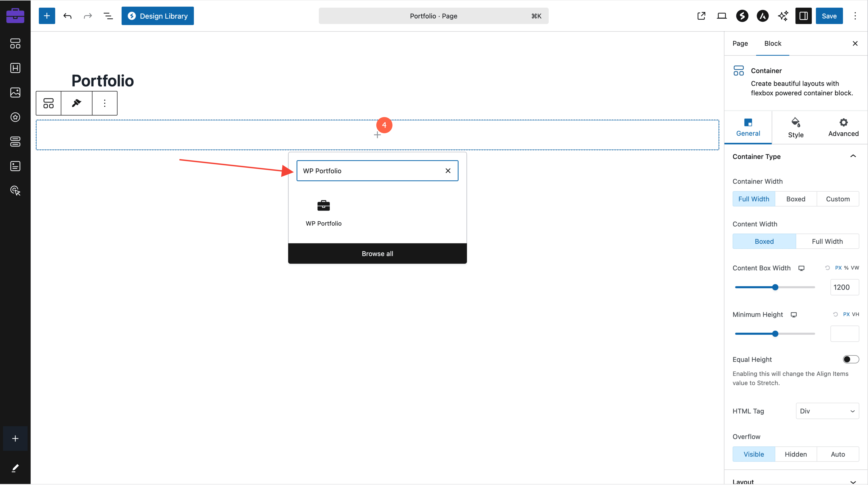Select VH unit for Minimum Height

click(x=855, y=314)
